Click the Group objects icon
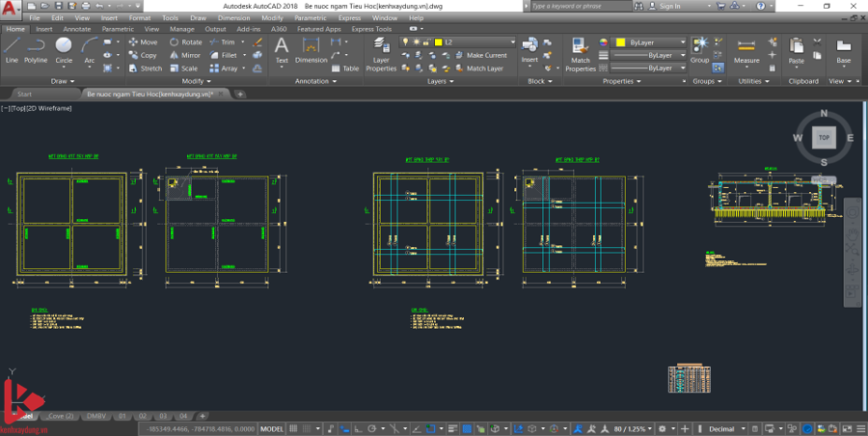 tap(699, 49)
